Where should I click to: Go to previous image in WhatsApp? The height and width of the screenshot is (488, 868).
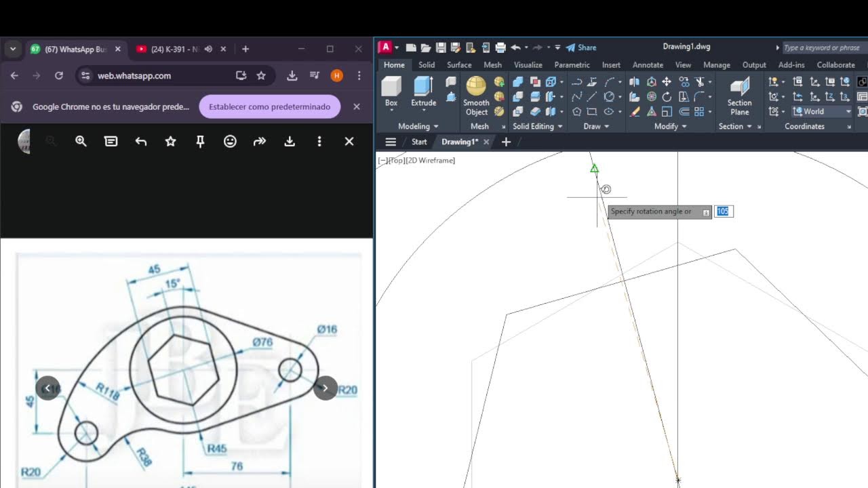(x=47, y=388)
